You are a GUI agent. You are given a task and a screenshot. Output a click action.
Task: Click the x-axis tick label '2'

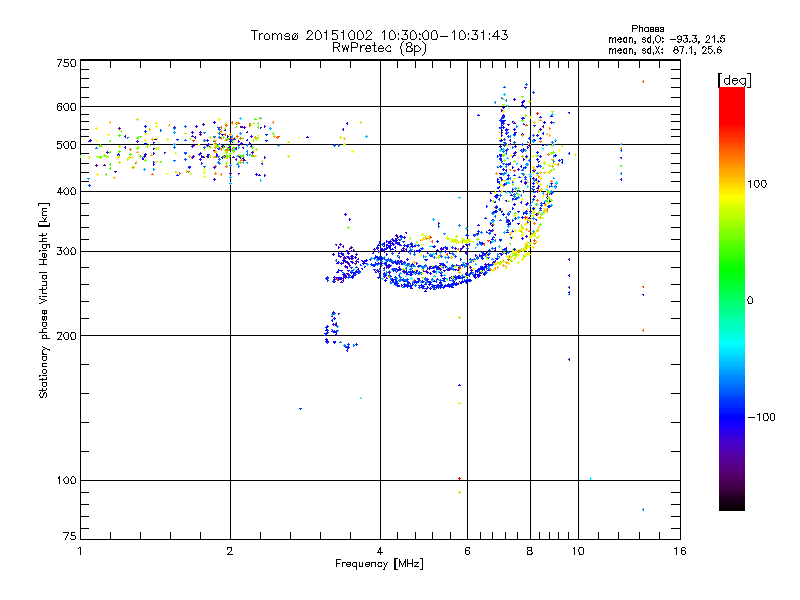pyautogui.click(x=230, y=551)
